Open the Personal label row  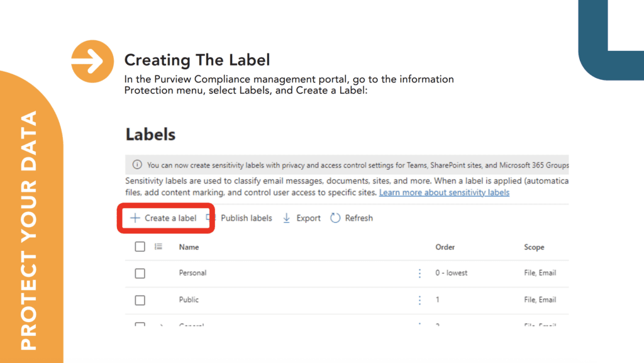tap(347, 274)
